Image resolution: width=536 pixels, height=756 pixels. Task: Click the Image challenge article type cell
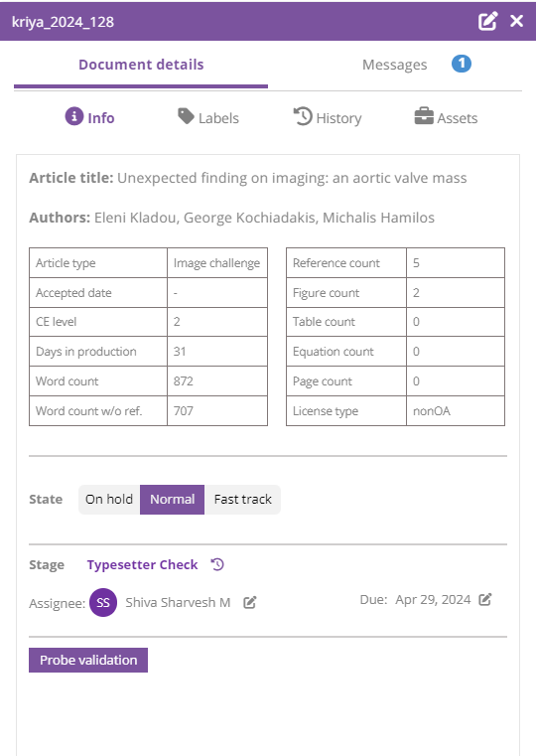click(217, 263)
